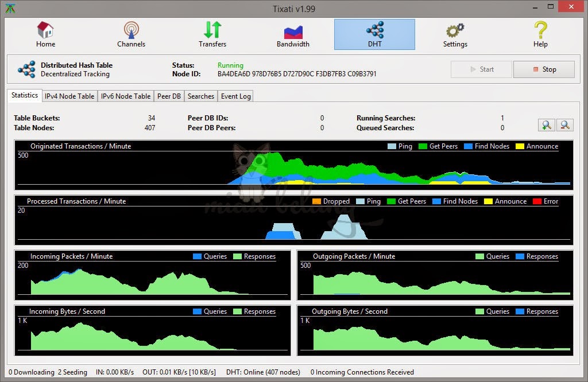Open the Channels section
Viewport: 588px width, 382px height.
[x=131, y=34]
